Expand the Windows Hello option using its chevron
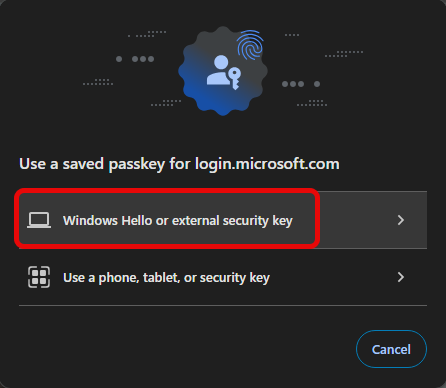 coord(401,220)
